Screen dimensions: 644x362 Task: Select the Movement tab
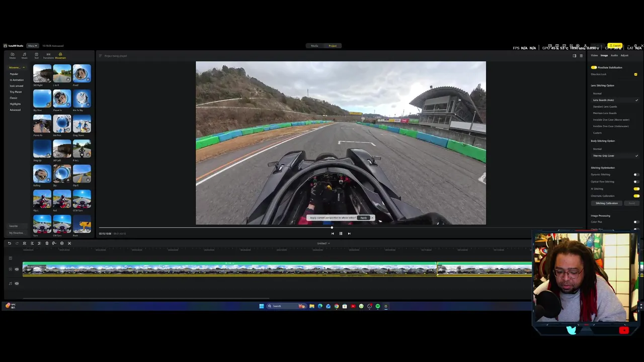tap(60, 55)
